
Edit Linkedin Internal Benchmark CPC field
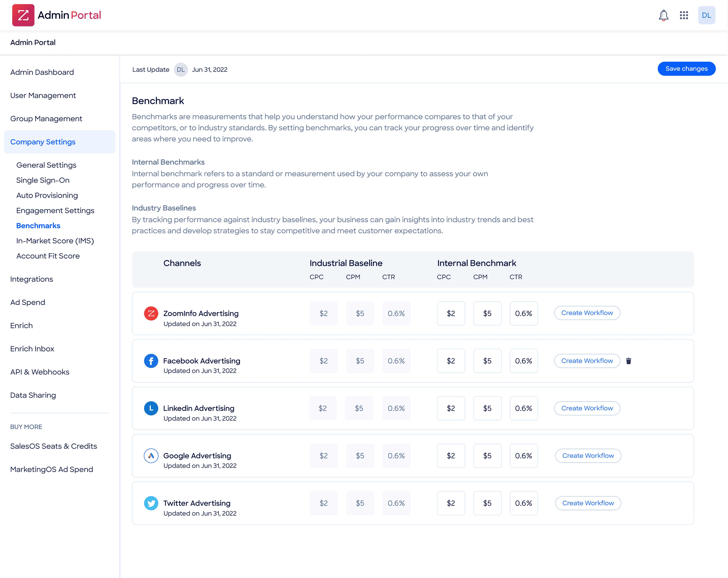point(451,408)
